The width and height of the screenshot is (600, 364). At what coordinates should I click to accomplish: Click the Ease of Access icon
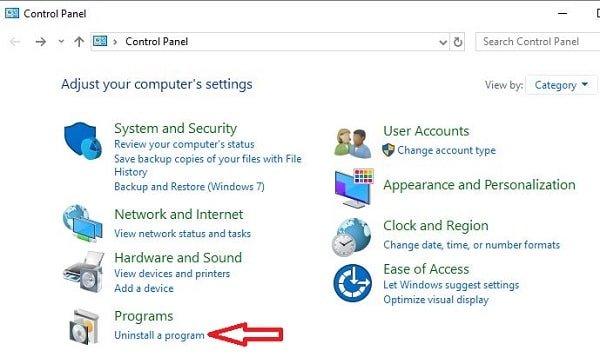(352, 283)
